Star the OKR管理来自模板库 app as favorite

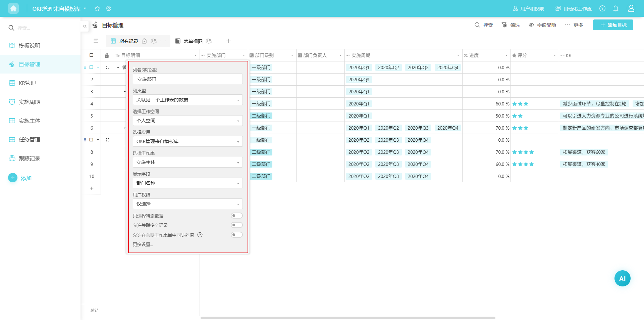(97, 8)
